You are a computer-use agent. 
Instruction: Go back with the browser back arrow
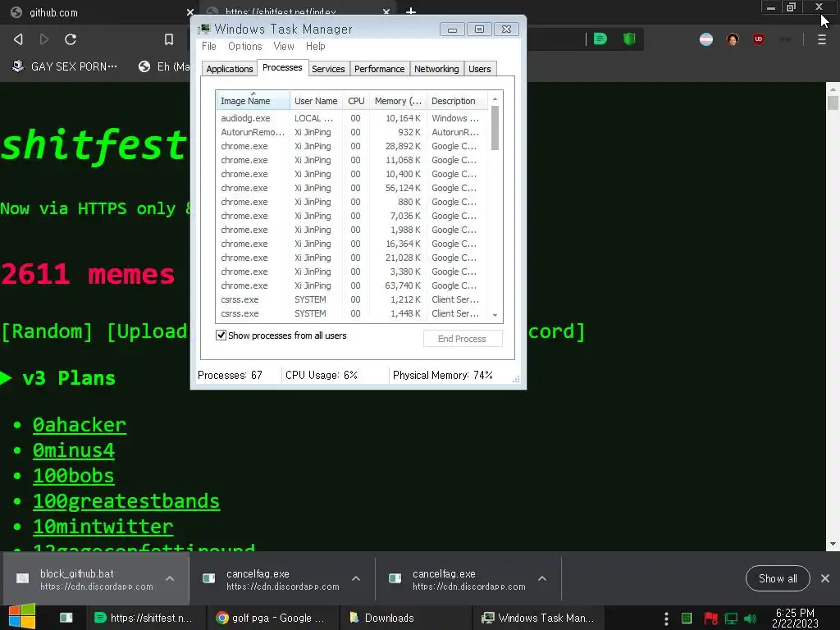[x=18, y=39]
